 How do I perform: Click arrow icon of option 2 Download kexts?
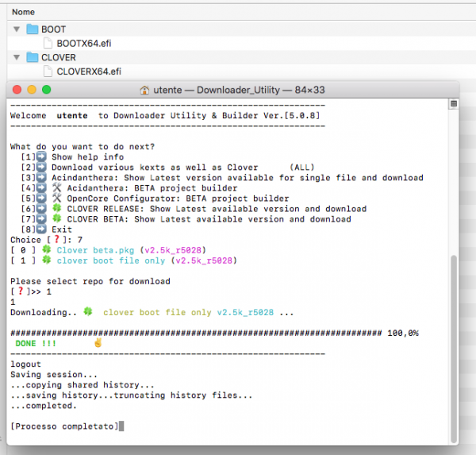[41, 168]
